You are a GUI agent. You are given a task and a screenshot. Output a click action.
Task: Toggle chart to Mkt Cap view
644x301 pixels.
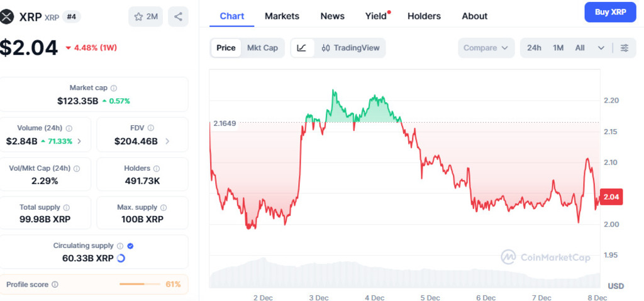pos(262,48)
